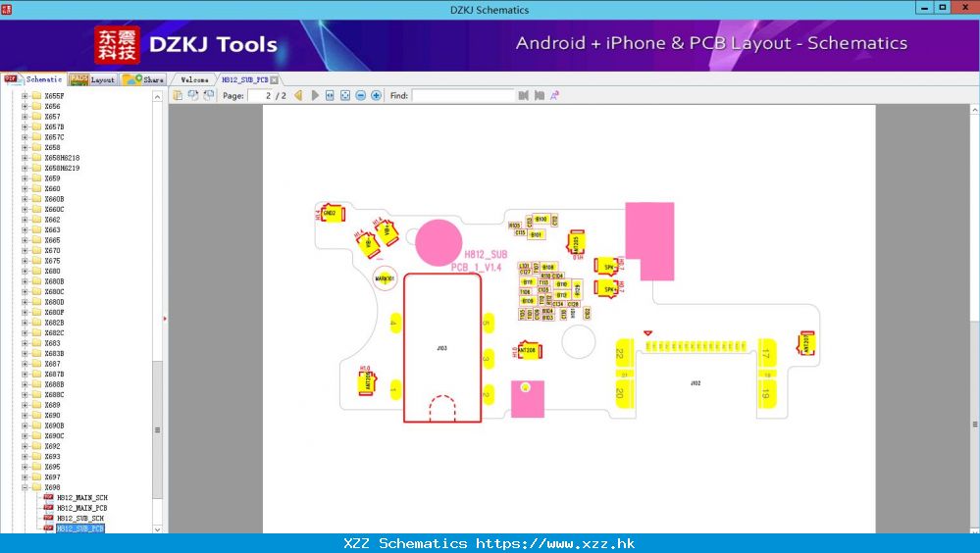Screen dimensions: 980x553
Task: Click the X693 folder label
Action: point(53,456)
